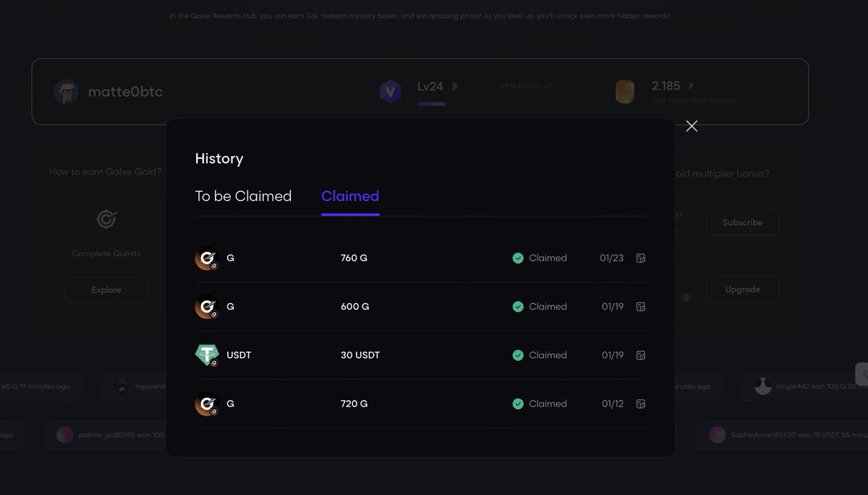Close the History dialog with X
The width and height of the screenshot is (868, 495).
point(692,126)
